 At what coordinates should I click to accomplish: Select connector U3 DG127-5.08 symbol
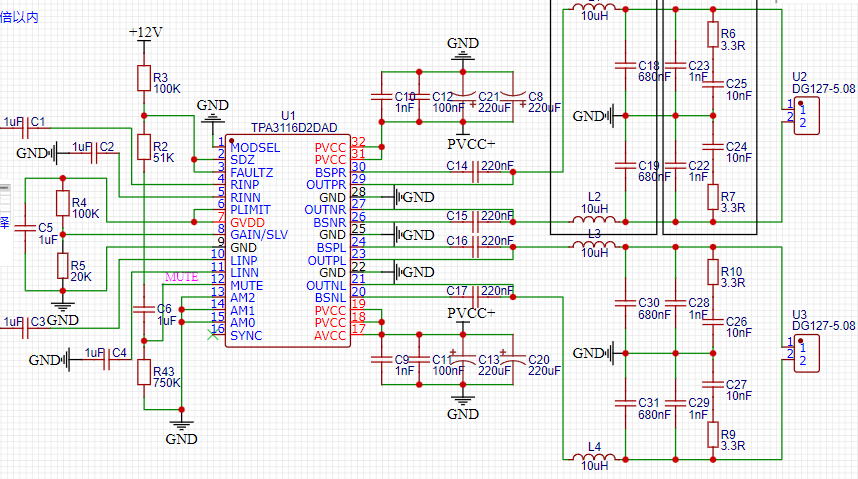click(x=807, y=354)
